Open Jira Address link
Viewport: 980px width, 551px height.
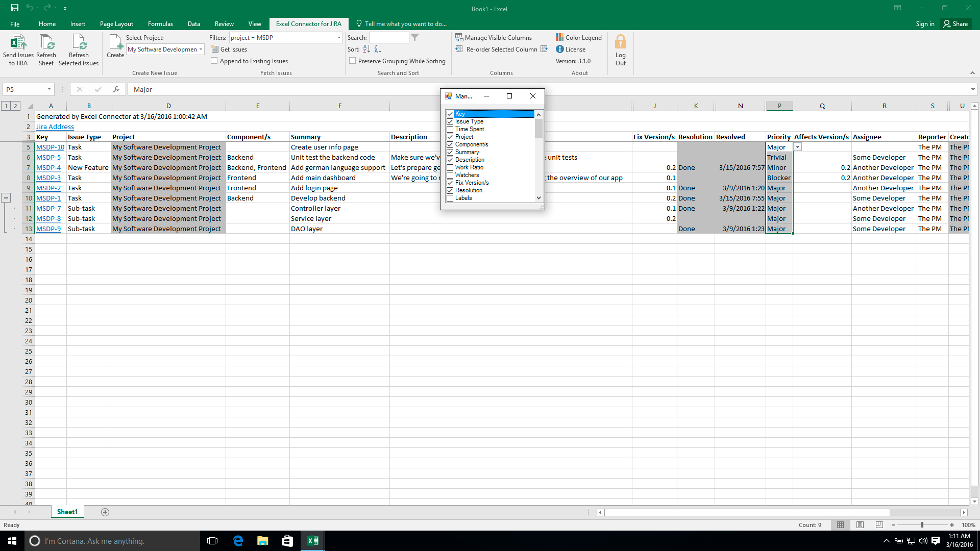(55, 127)
